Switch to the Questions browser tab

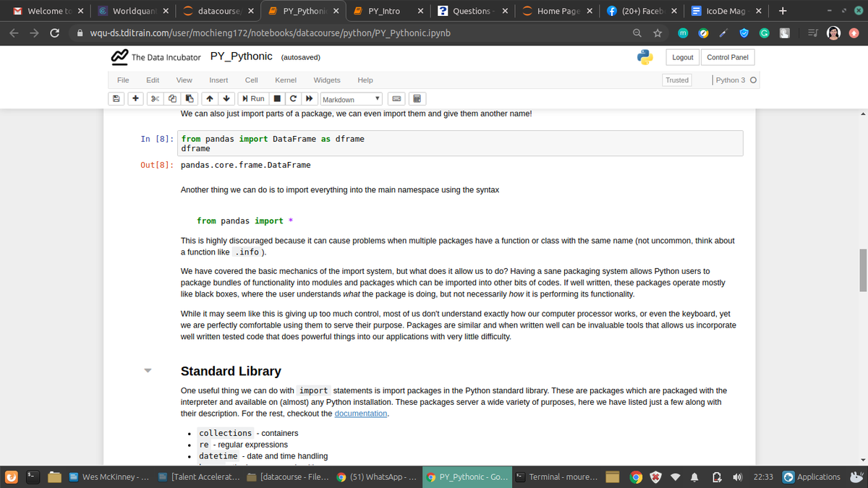(x=472, y=12)
